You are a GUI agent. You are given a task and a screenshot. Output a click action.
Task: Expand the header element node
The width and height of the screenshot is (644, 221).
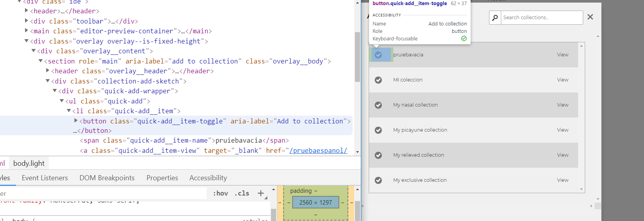click(26, 11)
